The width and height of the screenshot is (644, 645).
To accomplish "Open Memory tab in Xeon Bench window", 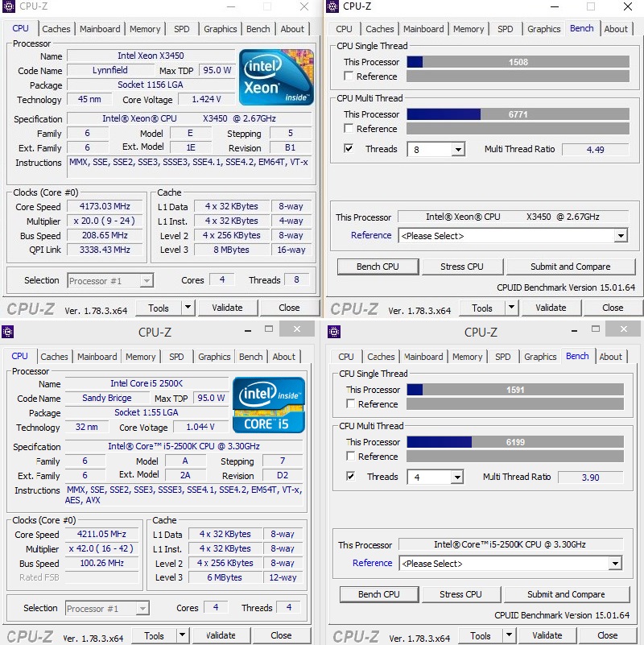I will pos(469,29).
